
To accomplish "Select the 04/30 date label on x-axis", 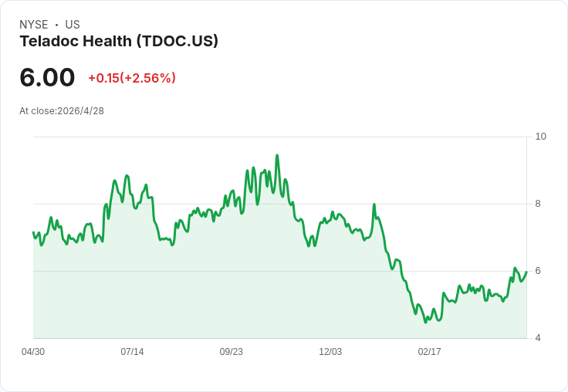I will pyautogui.click(x=33, y=351).
